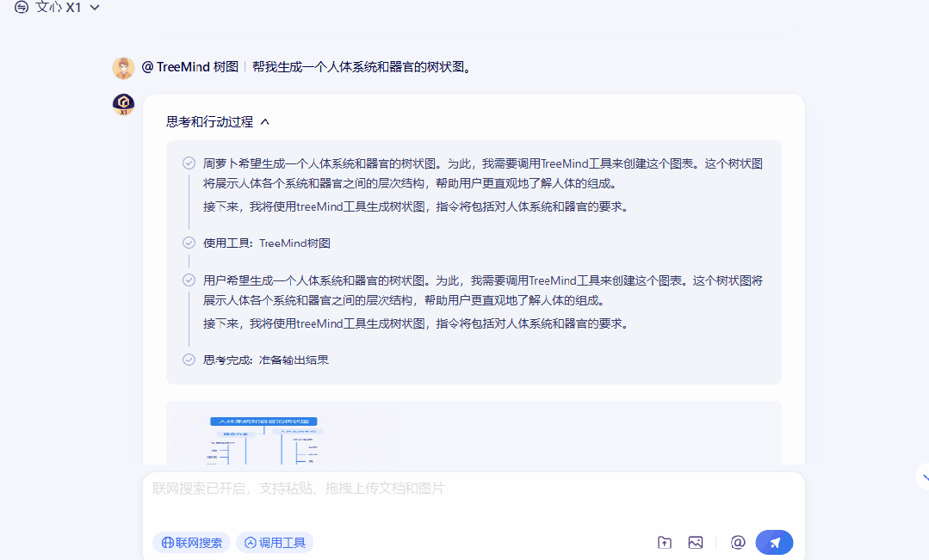Click the scroll-to-bottom arrow at right edge
The image size is (929, 560).
(x=924, y=477)
